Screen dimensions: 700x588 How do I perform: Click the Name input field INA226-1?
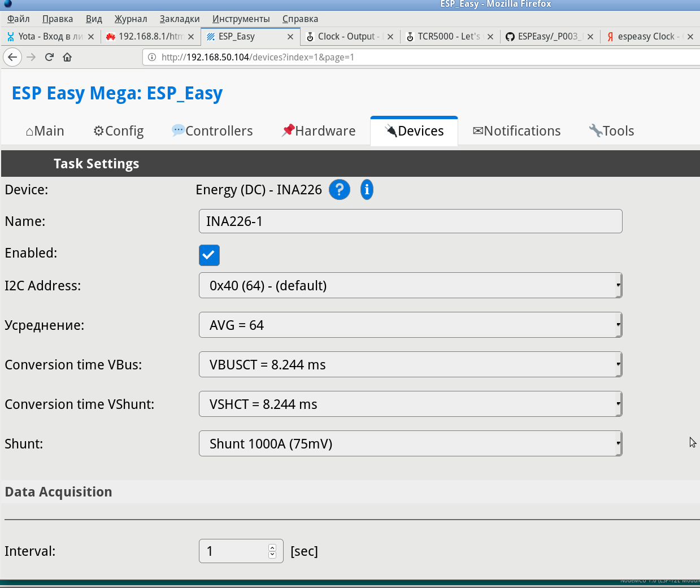pos(410,221)
